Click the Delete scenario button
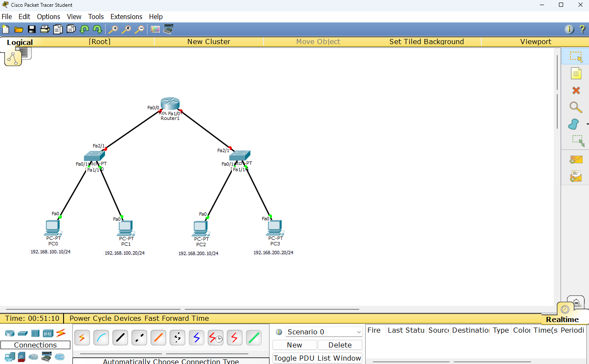The height and width of the screenshot is (364, 589). (340, 345)
